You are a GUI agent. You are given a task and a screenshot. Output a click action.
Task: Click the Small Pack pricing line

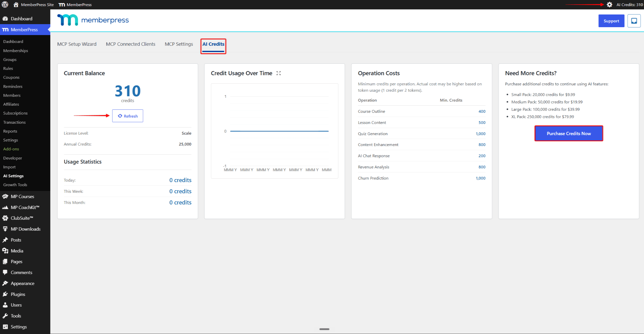[x=543, y=94]
